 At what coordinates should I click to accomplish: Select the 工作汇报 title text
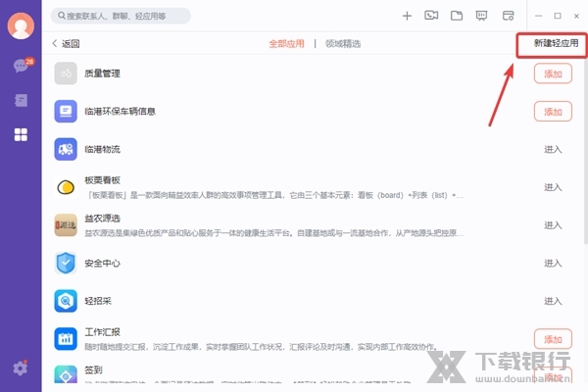coord(102,332)
